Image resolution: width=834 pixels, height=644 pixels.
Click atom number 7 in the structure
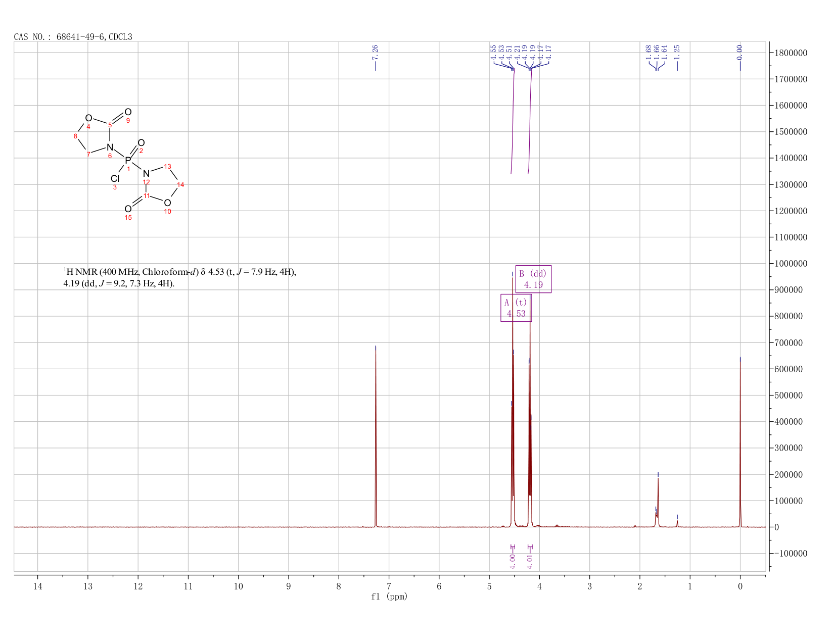tap(88, 154)
